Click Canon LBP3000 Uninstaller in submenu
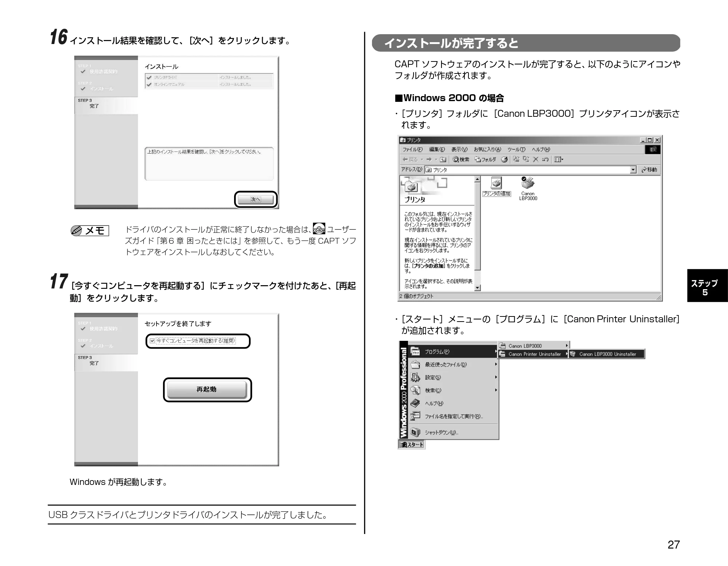The width and height of the screenshot is (728, 566). click(x=607, y=354)
